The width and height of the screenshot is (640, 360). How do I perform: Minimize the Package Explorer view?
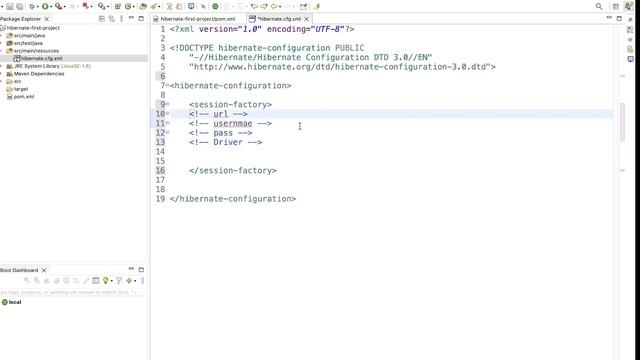pos(131,18)
